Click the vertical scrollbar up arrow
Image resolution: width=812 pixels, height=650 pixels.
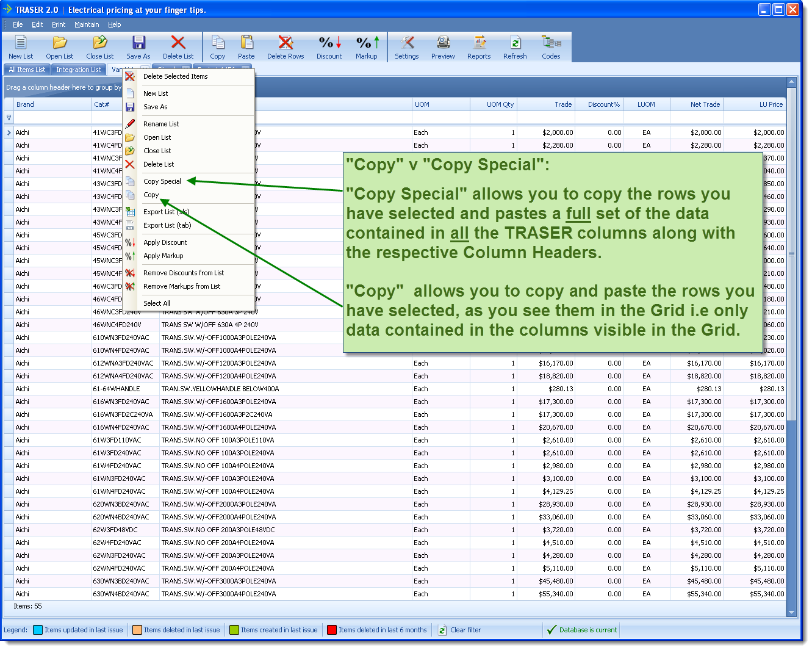(792, 82)
